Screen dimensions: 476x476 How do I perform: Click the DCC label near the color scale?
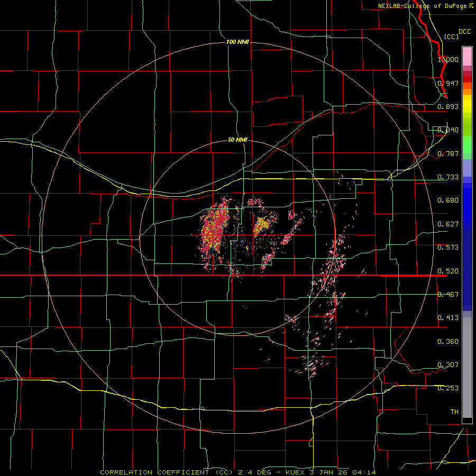point(464,32)
